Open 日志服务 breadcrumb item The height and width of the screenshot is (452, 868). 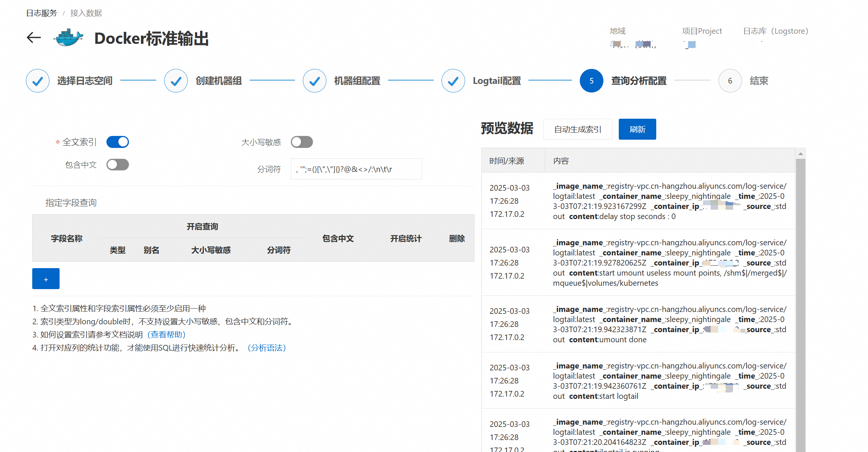42,13
